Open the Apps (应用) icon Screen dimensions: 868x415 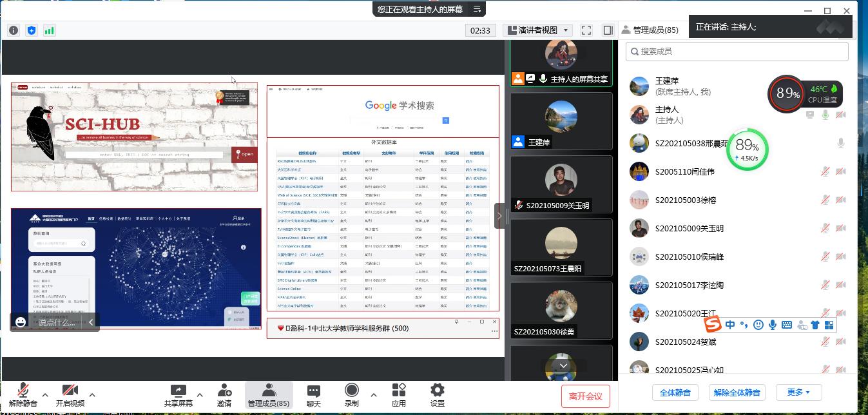[x=399, y=395]
